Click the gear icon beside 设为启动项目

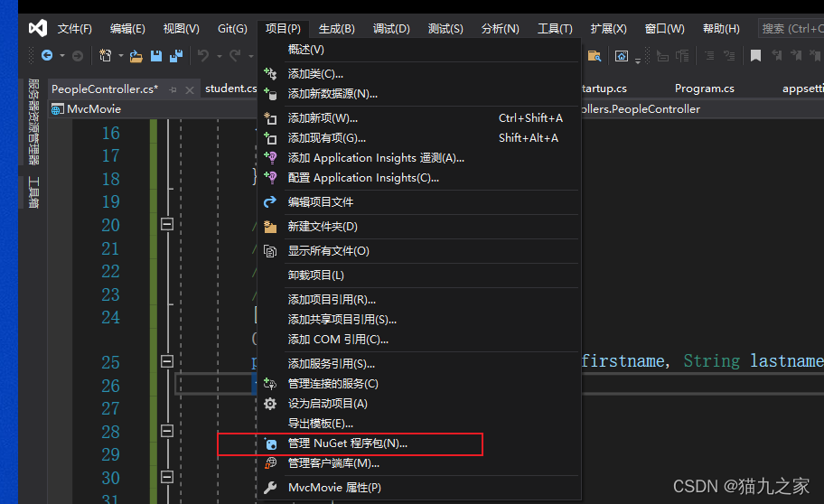270,404
